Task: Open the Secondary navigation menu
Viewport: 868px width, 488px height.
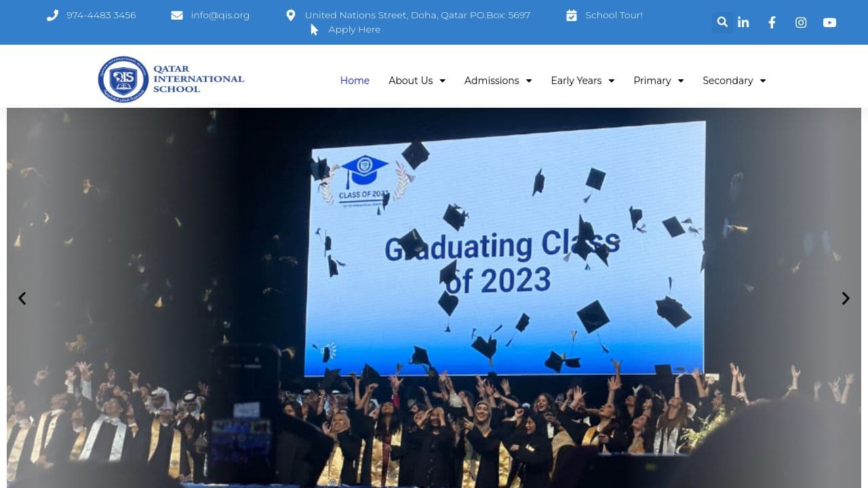Action: point(734,80)
